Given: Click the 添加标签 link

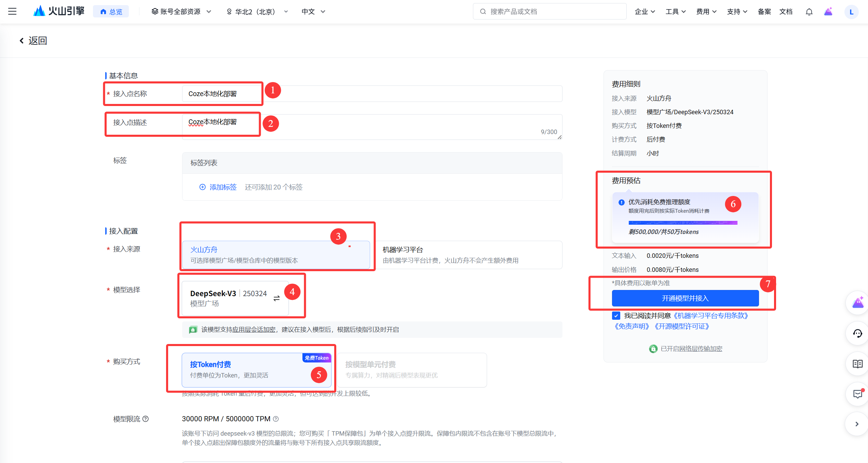Looking at the screenshot, I should coord(223,187).
